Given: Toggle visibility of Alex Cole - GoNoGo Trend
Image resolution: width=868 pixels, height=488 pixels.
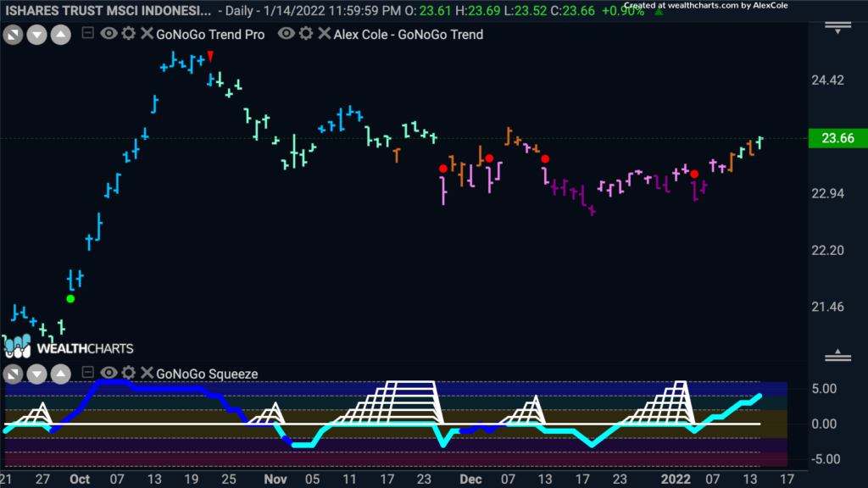Looking at the screenshot, I should click(x=286, y=34).
